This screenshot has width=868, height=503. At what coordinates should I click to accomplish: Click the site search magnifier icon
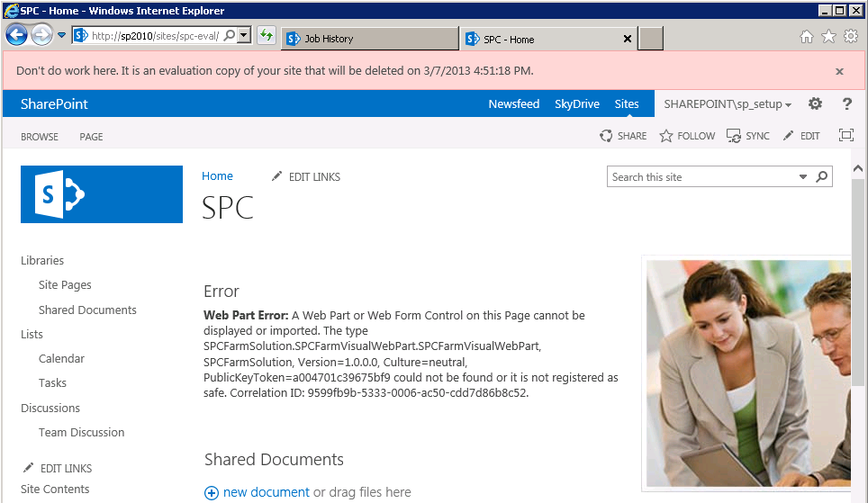coord(822,176)
